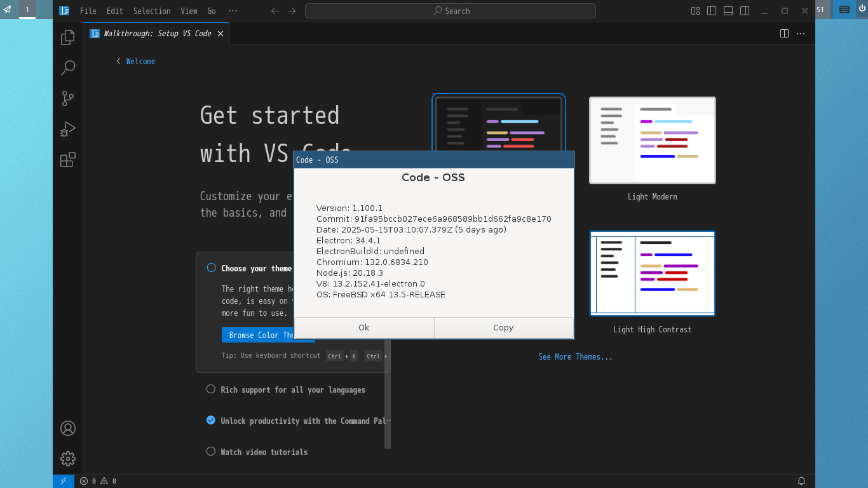
Task: Open the Go menu
Action: point(212,11)
